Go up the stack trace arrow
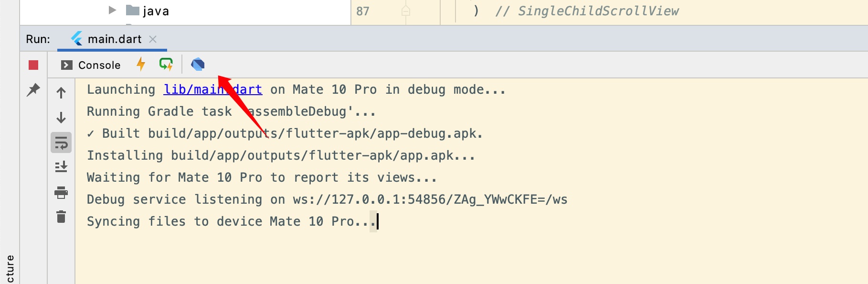The width and height of the screenshot is (868, 284). coord(61,93)
